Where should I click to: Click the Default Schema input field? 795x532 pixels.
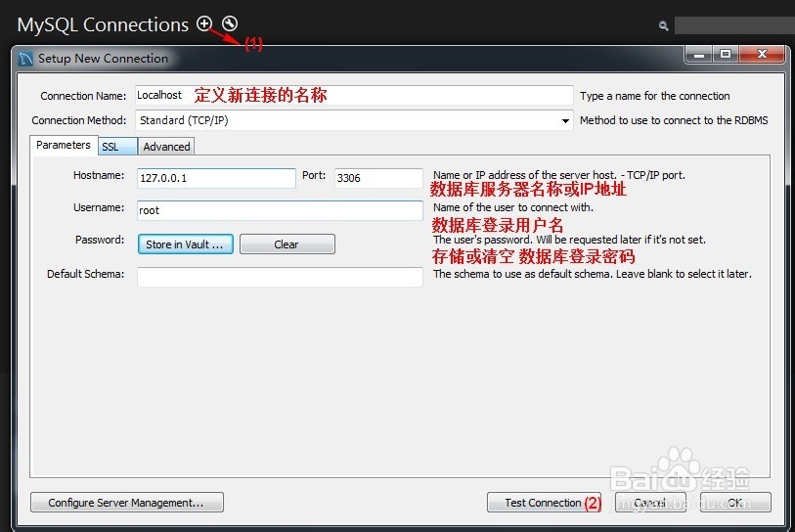280,277
